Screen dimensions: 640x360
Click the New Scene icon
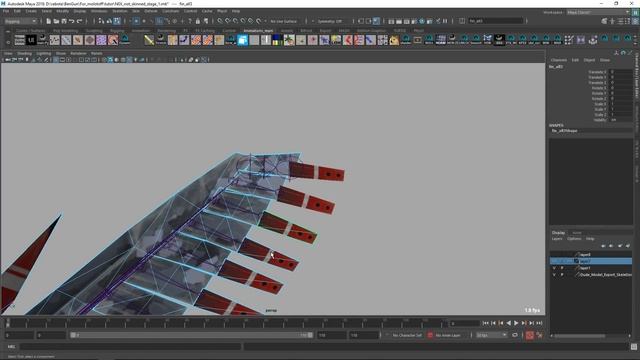click(48, 21)
